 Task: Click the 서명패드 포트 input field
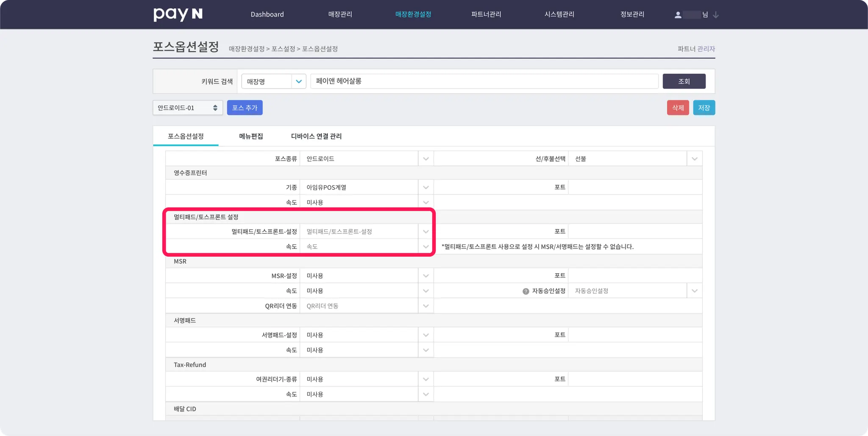[635, 335]
